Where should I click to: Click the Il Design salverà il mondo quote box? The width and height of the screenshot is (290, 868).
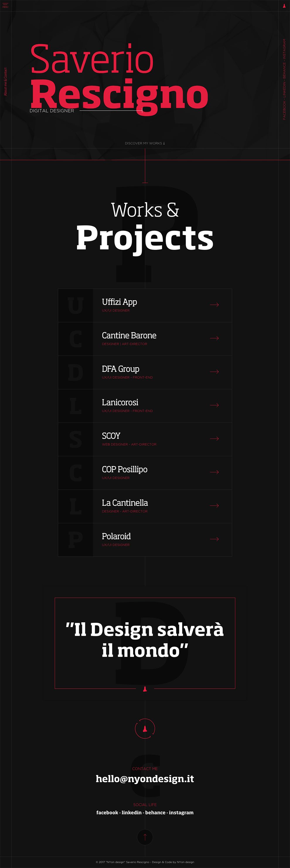coord(145,643)
